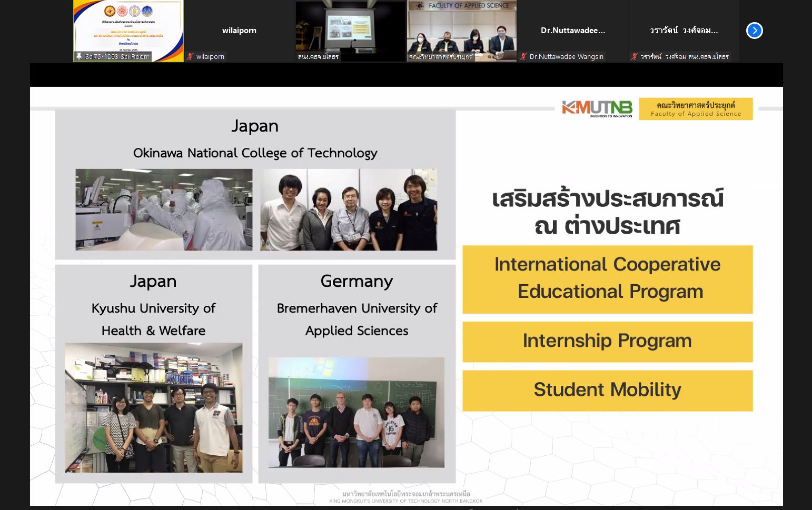Viewport: 812px width, 510px height.
Task: Click วรารัตน์ วงศ์จอม's muted microphone icon
Action: pyautogui.click(x=635, y=56)
